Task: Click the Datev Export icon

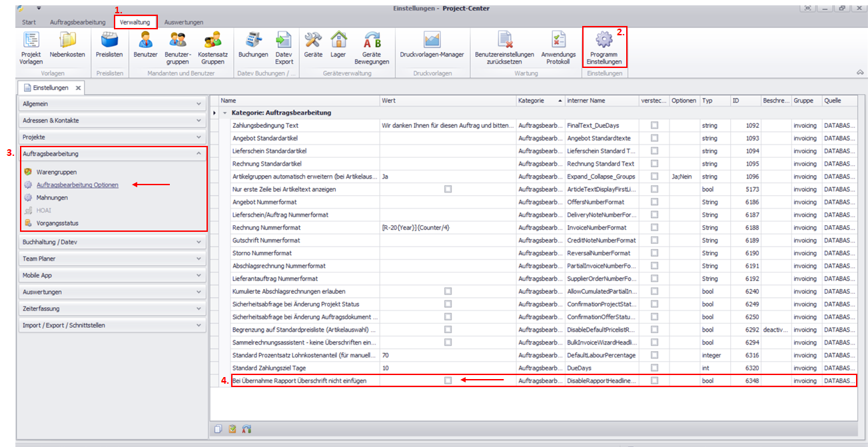Action: click(284, 41)
